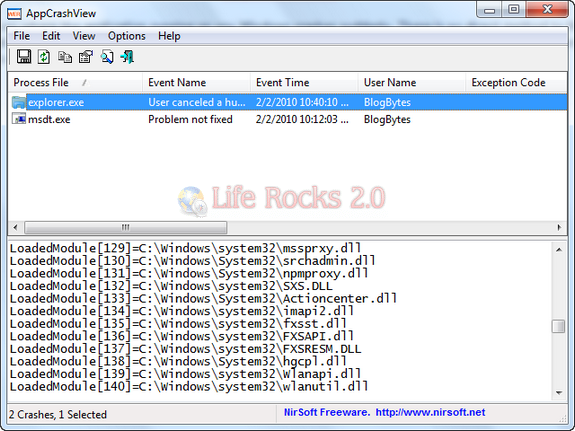Click the lower pane vertical scrollbar thumb
The width and height of the screenshot is (575, 431).
(558, 326)
